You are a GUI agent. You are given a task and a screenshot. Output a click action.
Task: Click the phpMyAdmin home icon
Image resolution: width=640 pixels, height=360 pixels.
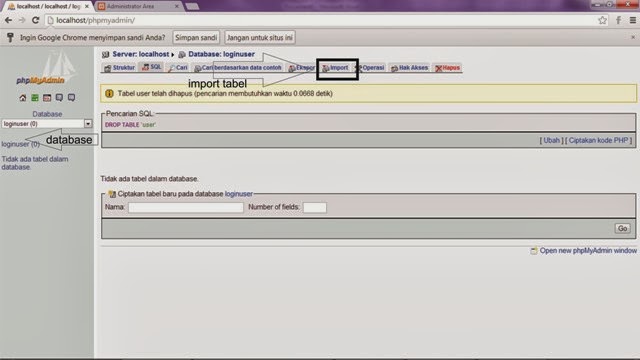(x=23, y=98)
